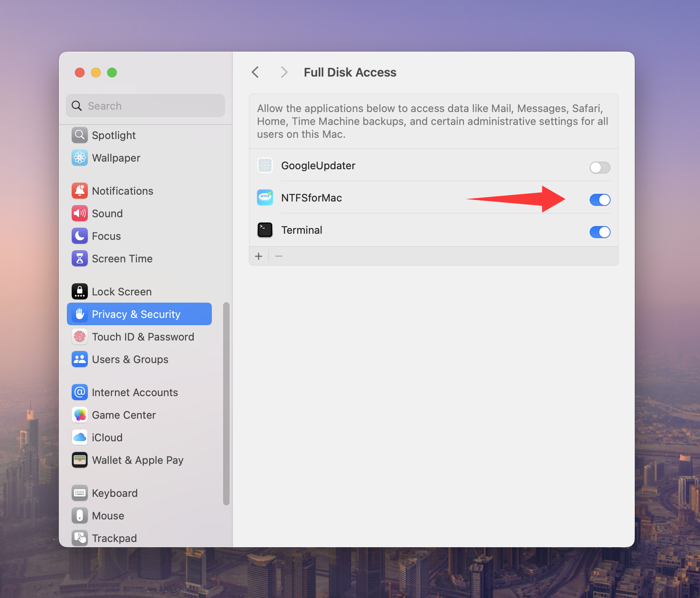Open Screen Time settings
The image size is (700, 598).
[122, 258]
